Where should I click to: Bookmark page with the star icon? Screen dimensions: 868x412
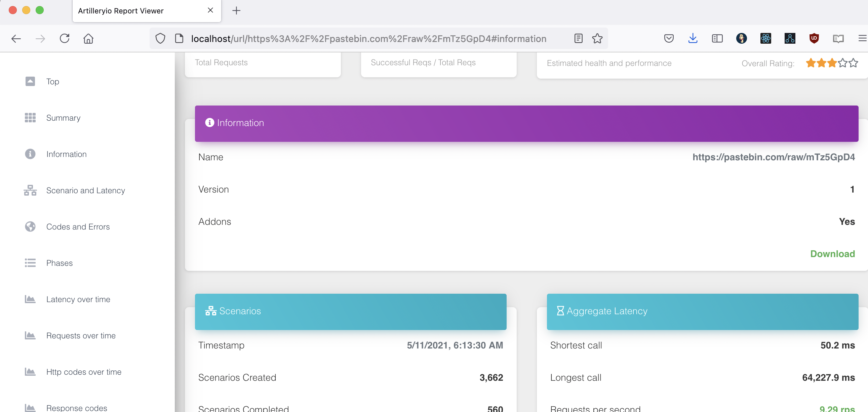pos(597,38)
